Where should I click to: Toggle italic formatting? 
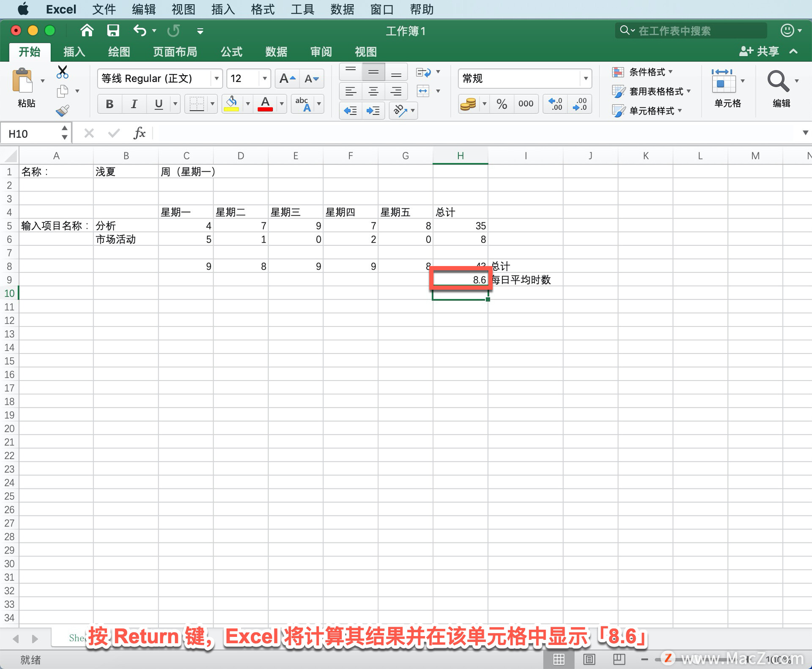point(134,104)
